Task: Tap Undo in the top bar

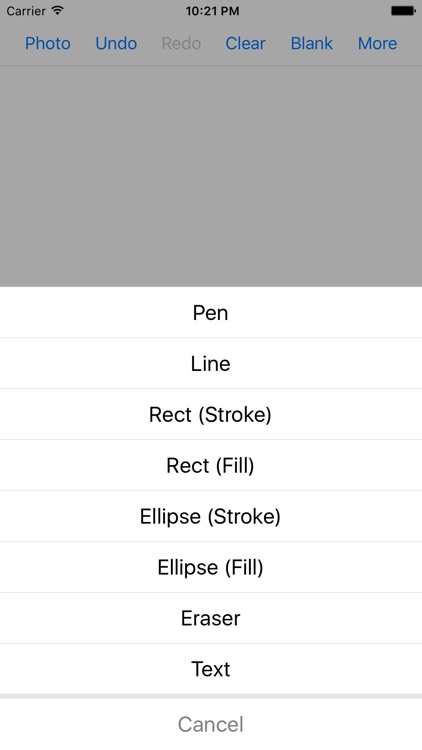Action: [116, 44]
